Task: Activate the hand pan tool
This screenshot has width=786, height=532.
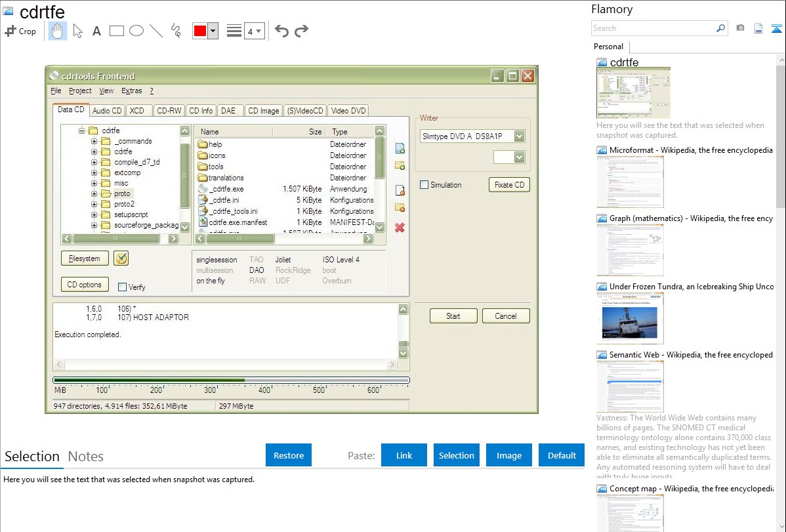Action: click(x=58, y=31)
